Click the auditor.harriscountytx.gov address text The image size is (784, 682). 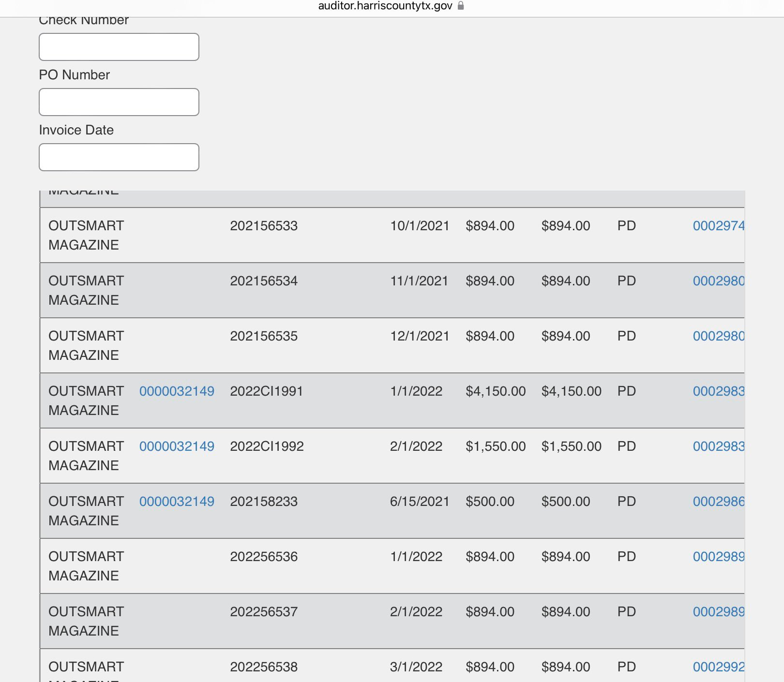(x=385, y=6)
